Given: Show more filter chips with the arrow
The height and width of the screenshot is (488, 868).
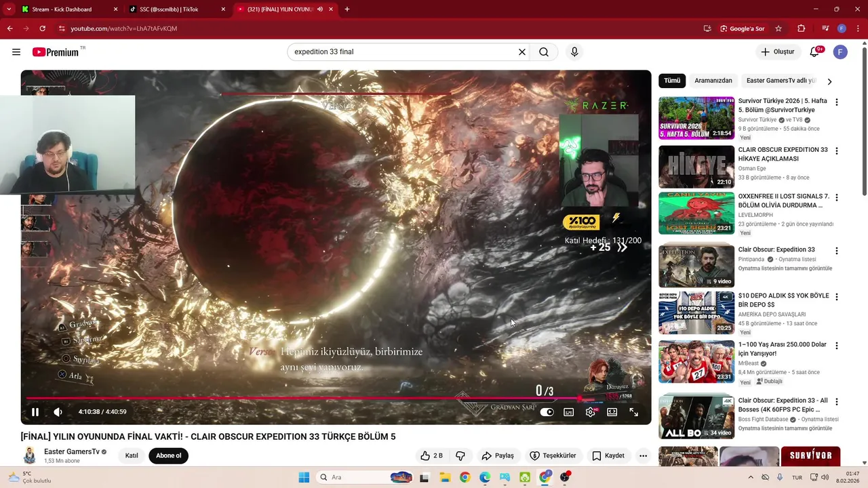Looking at the screenshot, I should [829, 81].
